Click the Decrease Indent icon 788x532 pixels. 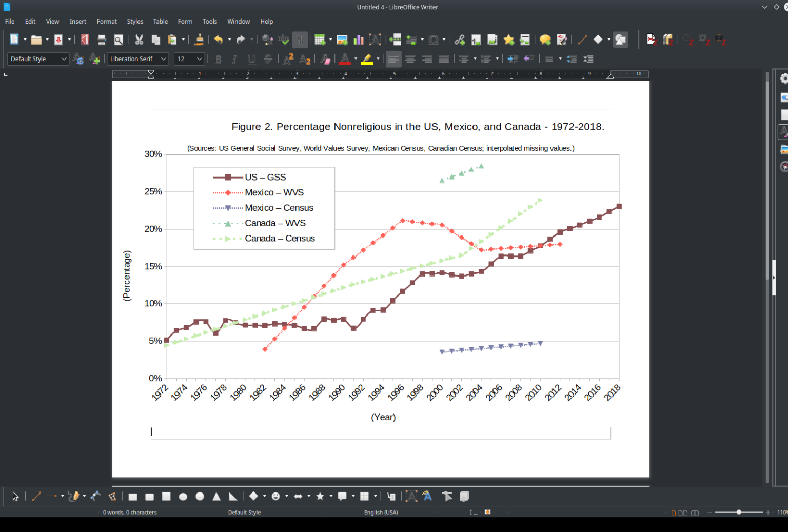pos(529,59)
